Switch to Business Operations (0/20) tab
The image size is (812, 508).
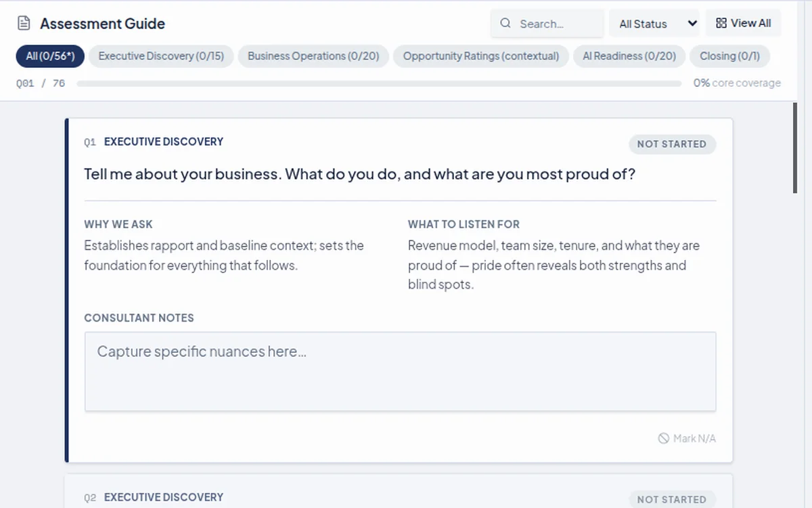point(313,56)
